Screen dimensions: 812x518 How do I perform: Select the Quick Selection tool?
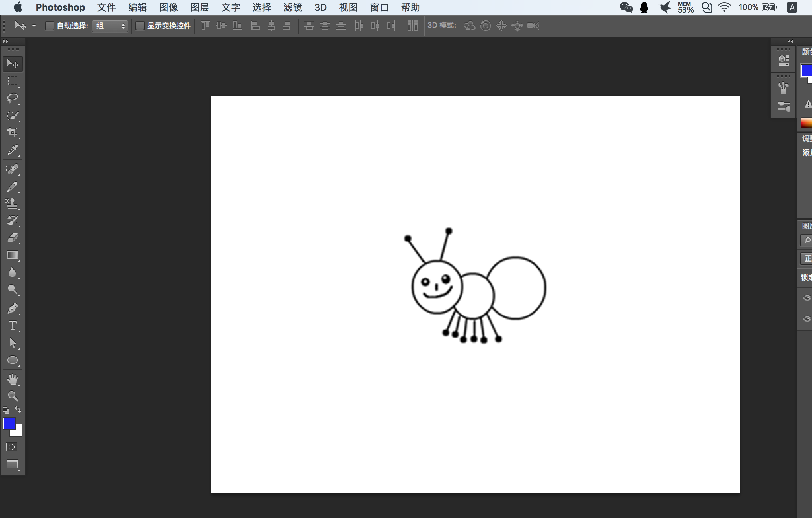click(13, 116)
